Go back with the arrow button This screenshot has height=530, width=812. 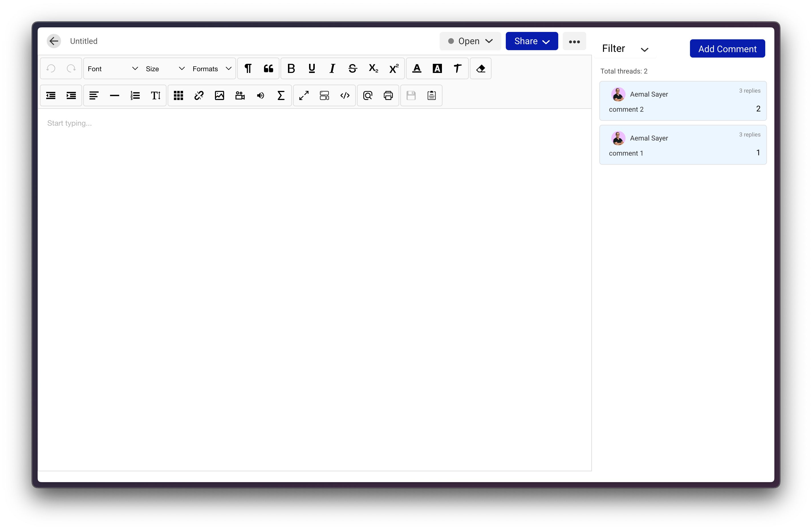[54, 41]
